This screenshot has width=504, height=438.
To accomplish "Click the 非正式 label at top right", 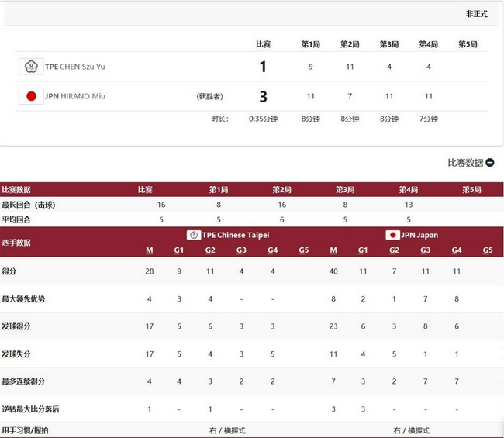I will click(477, 14).
